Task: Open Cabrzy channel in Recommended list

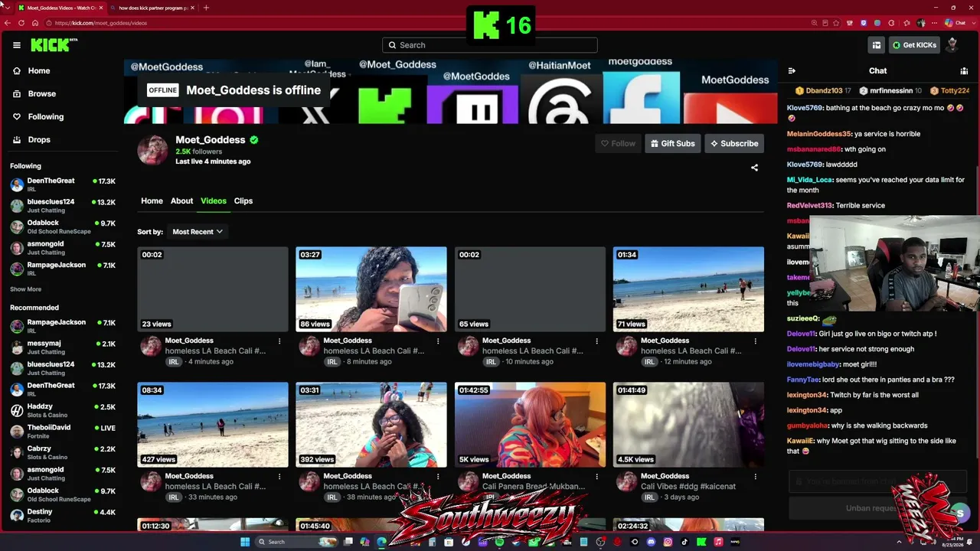Action: (x=63, y=452)
